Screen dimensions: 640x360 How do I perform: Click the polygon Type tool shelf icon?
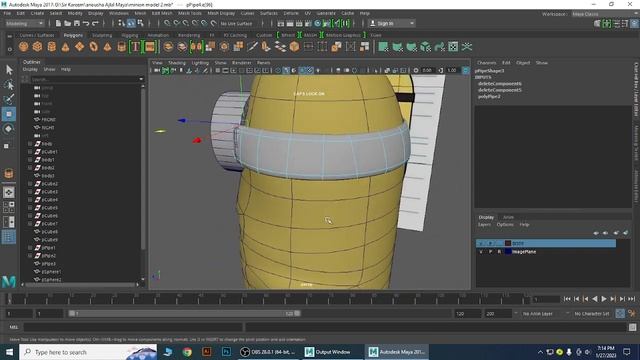click(x=136, y=47)
